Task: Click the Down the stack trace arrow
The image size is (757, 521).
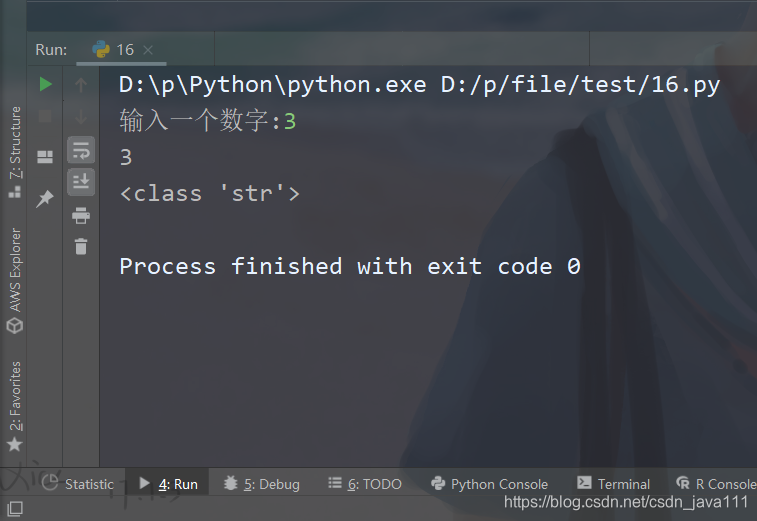Action: [x=81, y=116]
